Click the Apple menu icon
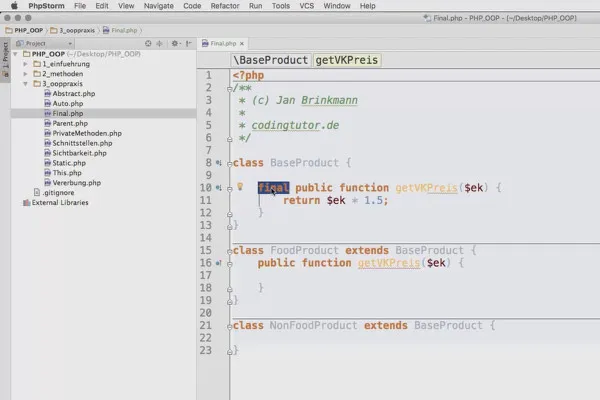The width and height of the screenshot is (600, 400). (14, 6)
